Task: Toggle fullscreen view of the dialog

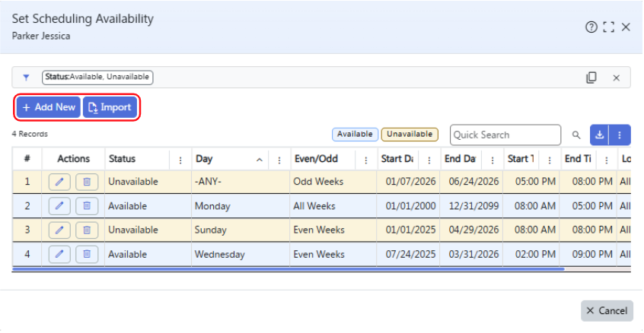Action: pyautogui.click(x=608, y=27)
